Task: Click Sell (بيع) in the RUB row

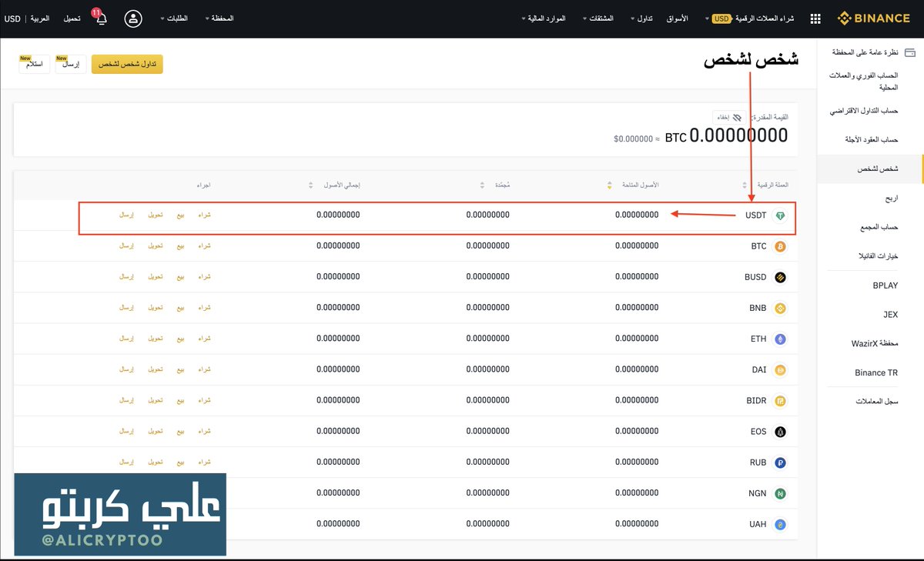Action: (x=179, y=462)
